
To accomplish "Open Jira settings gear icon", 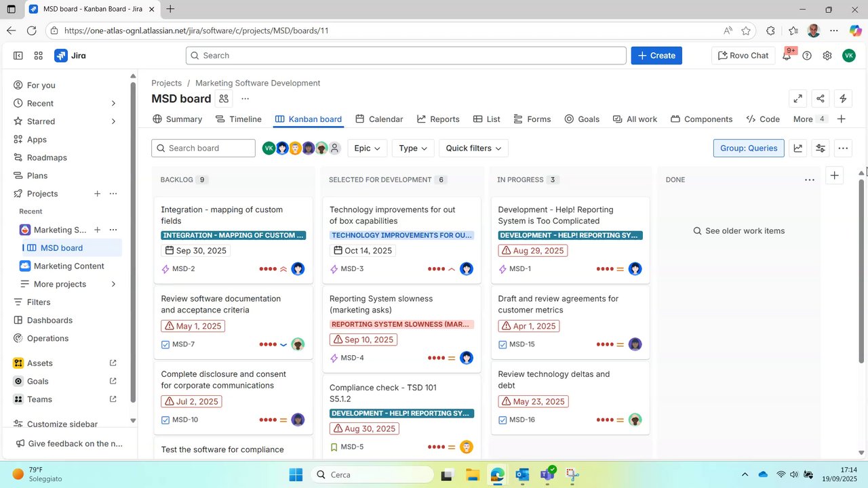I will (827, 56).
